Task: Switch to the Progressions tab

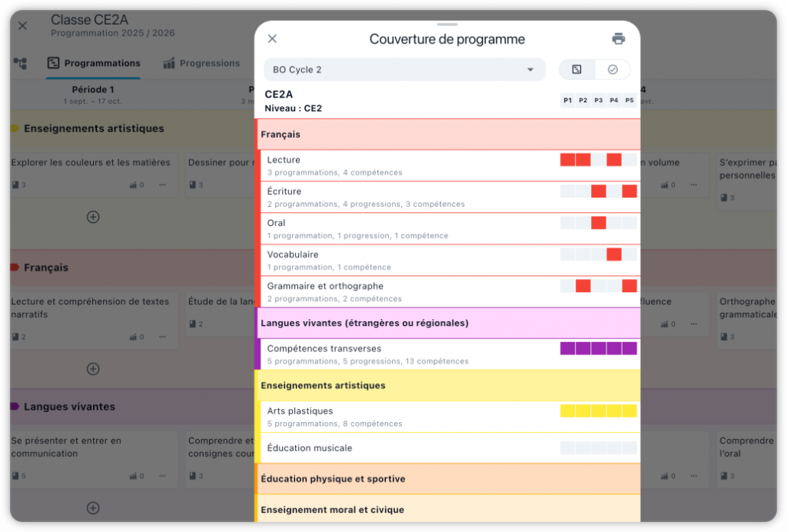Action: 201,63
